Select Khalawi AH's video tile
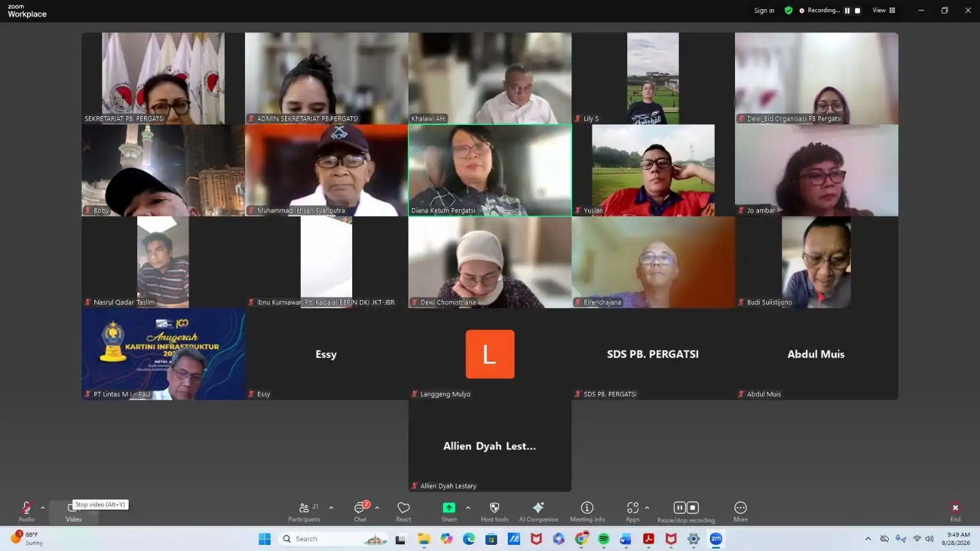Viewport: 980px width, 551px height. (x=490, y=78)
